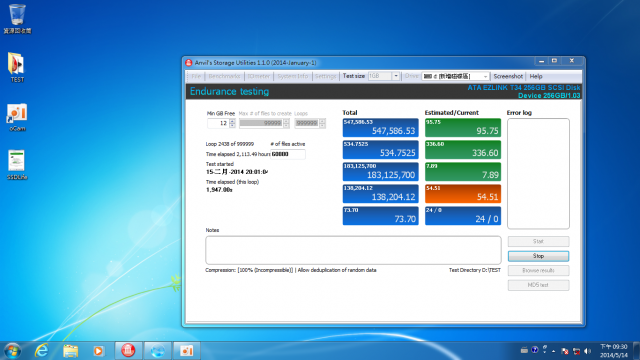Open Action Center flag tray icon
The width and height of the screenshot is (640, 360).
[565, 351]
